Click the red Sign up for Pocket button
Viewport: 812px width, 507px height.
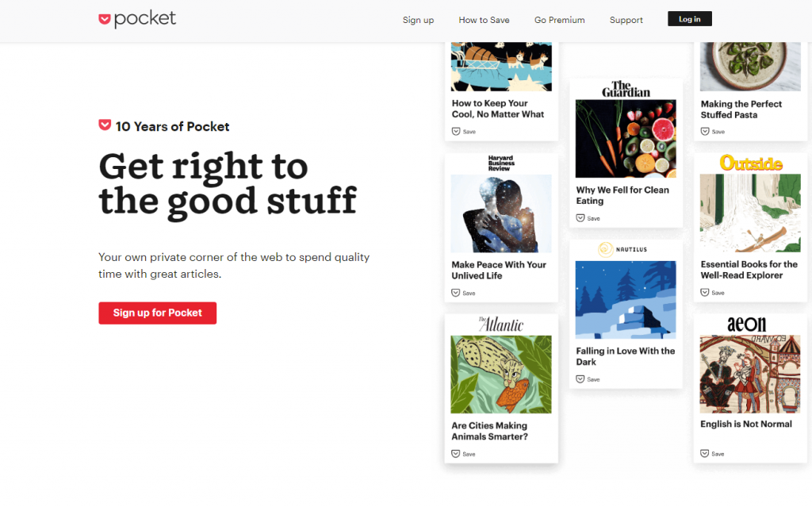(x=157, y=313)
